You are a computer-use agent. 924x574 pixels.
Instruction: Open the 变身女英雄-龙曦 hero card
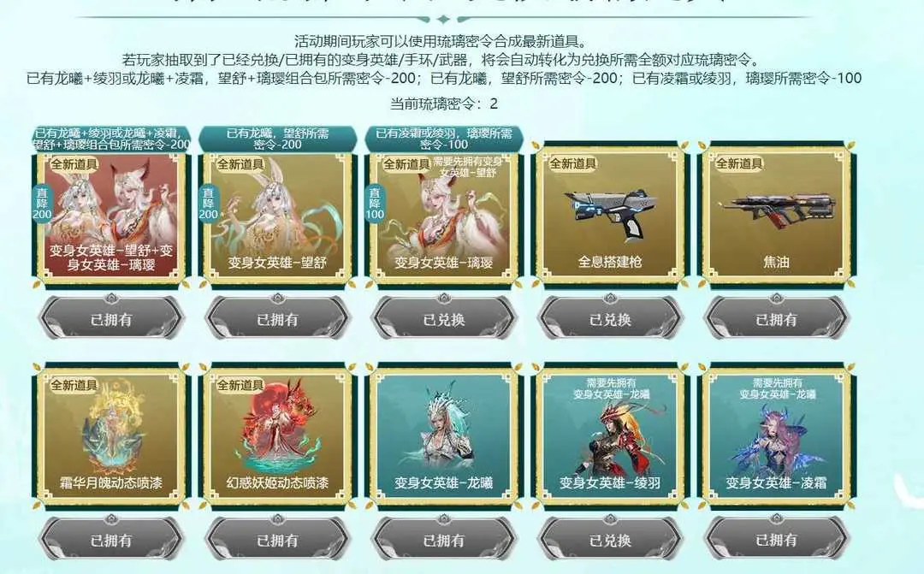444,436
